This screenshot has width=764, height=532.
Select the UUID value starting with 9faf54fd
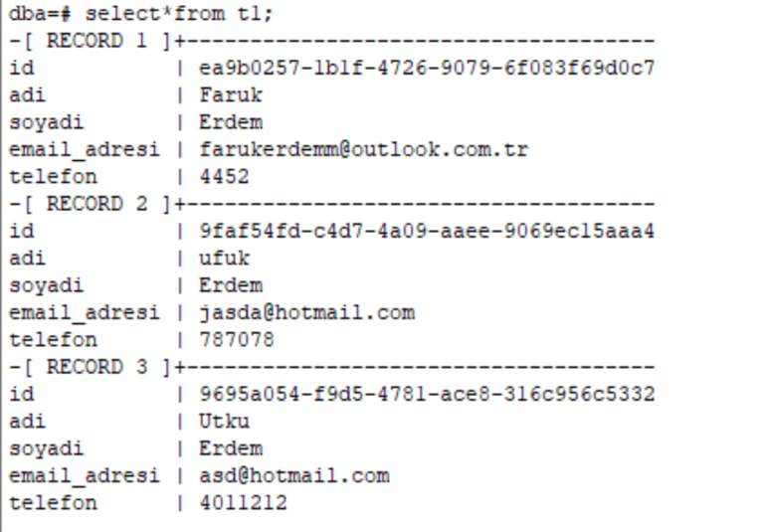point(427,232)
